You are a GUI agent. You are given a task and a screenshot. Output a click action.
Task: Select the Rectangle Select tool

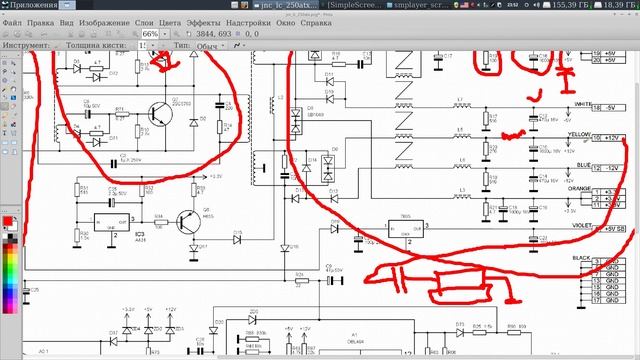coord(4,63)
